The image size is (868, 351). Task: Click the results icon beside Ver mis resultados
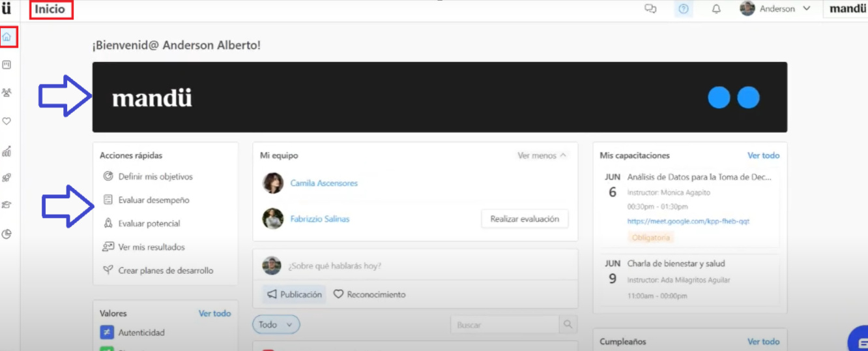click(108, 247)
